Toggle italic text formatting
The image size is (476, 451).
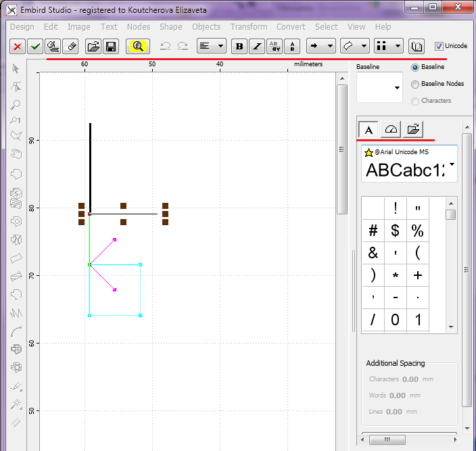point(257,46)
